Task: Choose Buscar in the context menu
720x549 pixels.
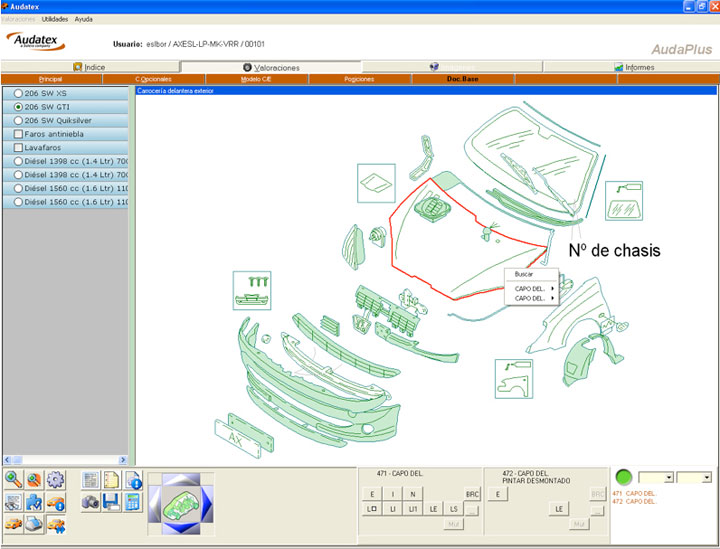Action: click(523, 274)
